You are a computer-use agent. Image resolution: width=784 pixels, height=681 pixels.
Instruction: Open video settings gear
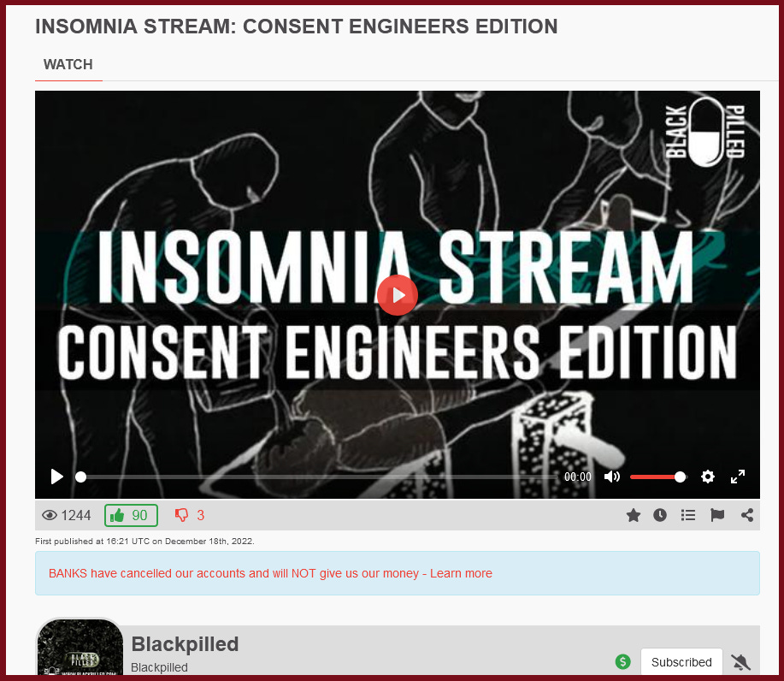click(708, 477)
